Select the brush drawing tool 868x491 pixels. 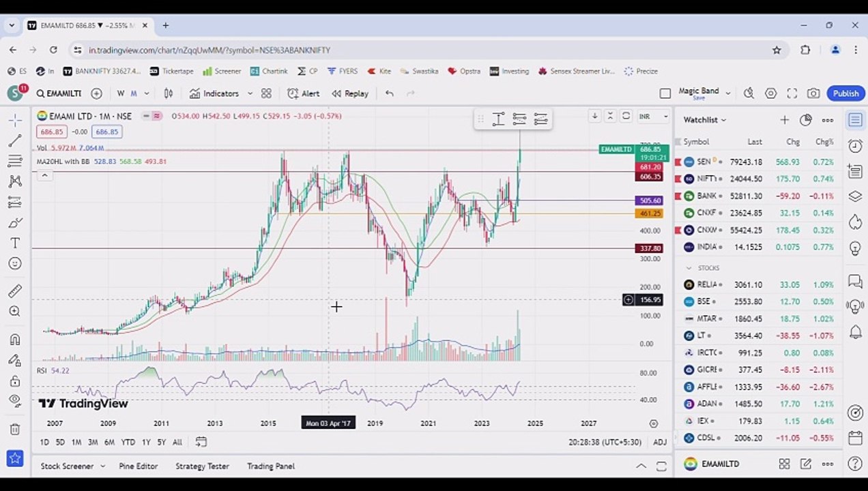coord(14,223)
